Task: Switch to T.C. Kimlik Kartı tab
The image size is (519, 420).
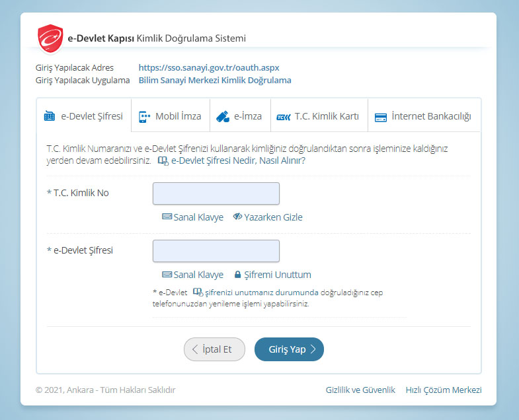Action: point(319,116)
